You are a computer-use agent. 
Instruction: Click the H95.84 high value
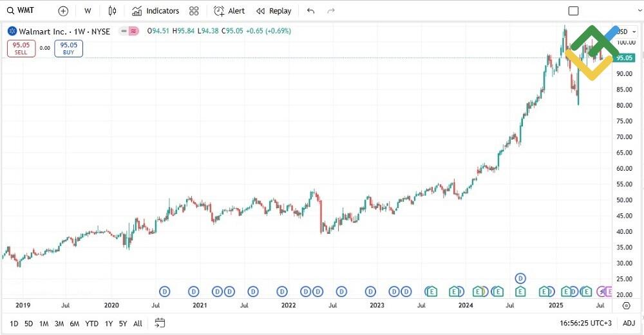pos(183,31)
